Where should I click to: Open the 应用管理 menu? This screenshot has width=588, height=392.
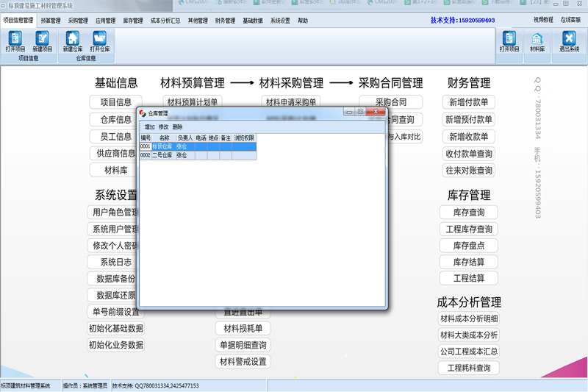105,21
